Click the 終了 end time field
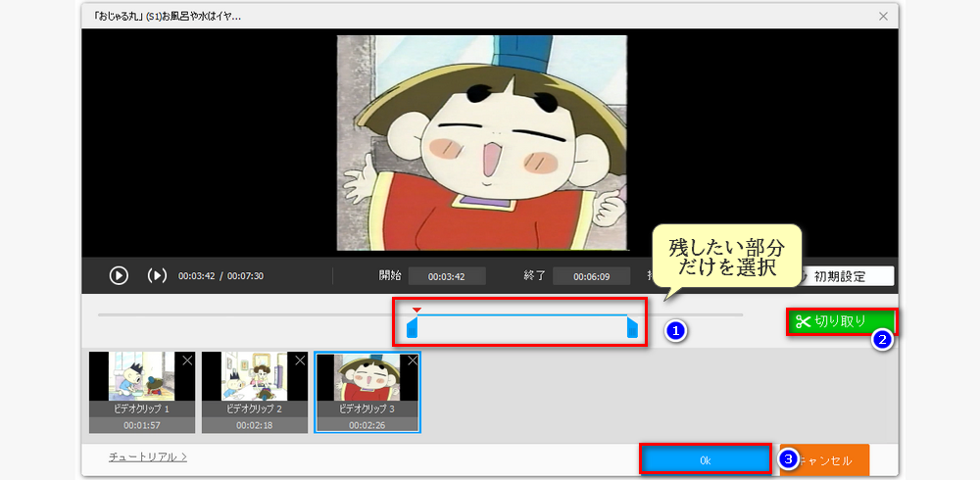This screenshot has height=480, width=980. (591, 276)
